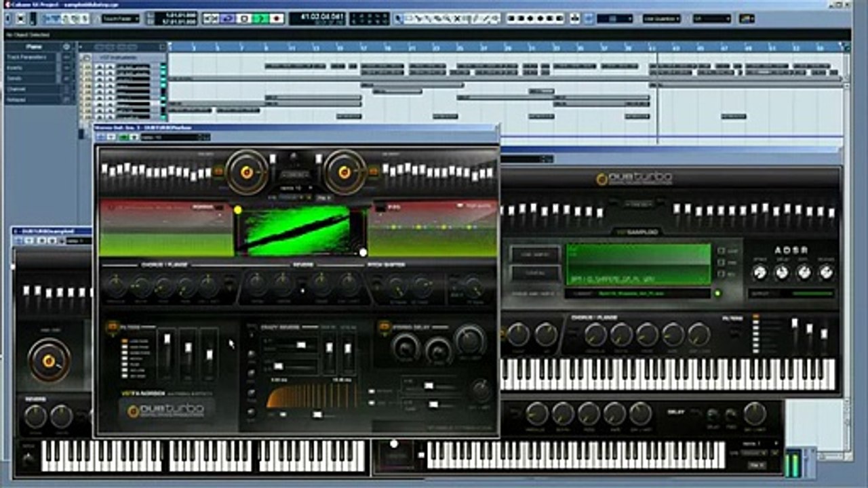Click the large Stereo Delay dry/wet knob
Viewport: 868px width, 488px height.
470,340
